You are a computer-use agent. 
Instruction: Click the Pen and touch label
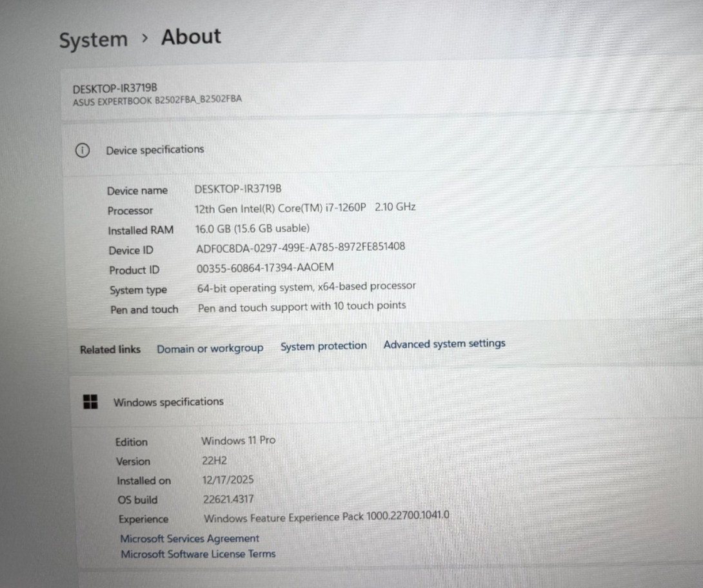tap(144, 309)
